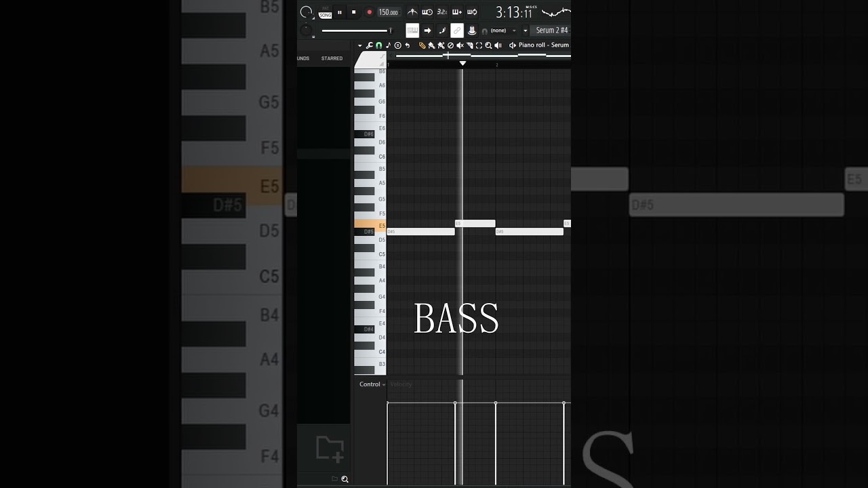Screen dimensions: 868x488
Task: Toggle typing keyboard to piano icon
Action: point(412,30)
